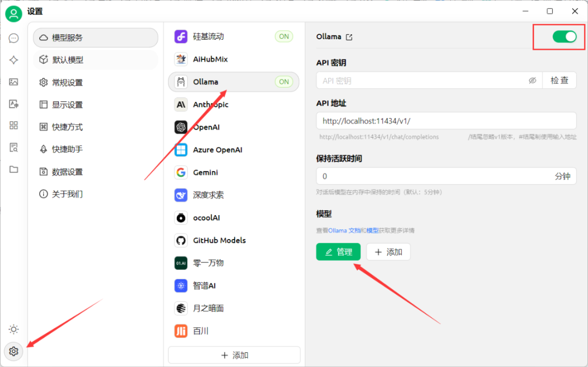Add a provider with bottom 添加 button
The width and height of the screenshot is (588, 367).
point(234,355)
